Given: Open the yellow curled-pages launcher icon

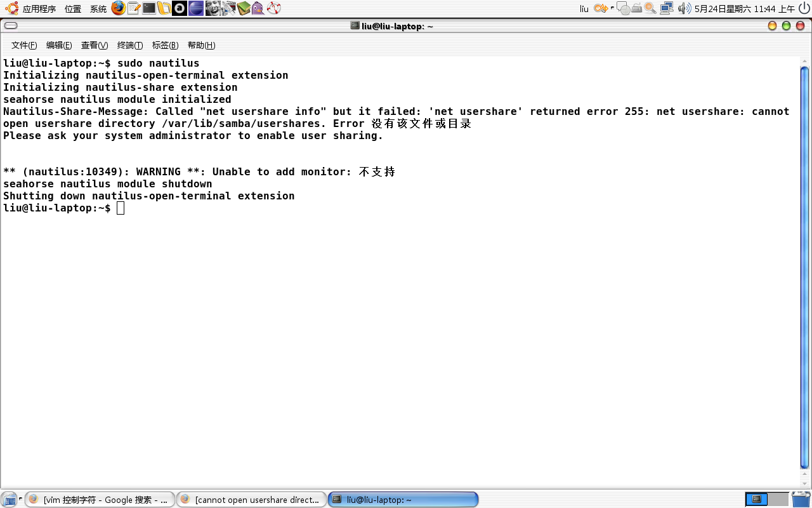Looking at the screenshot, I should [164, 8].
